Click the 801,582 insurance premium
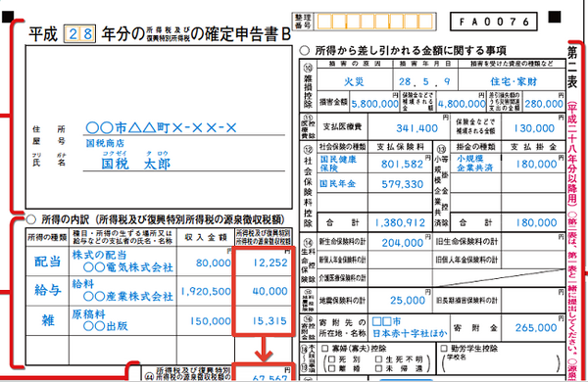 tap(402, 165)
